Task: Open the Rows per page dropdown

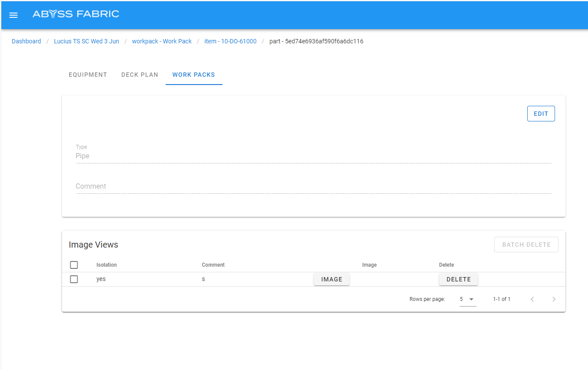Action: click(x=467, y=299)
